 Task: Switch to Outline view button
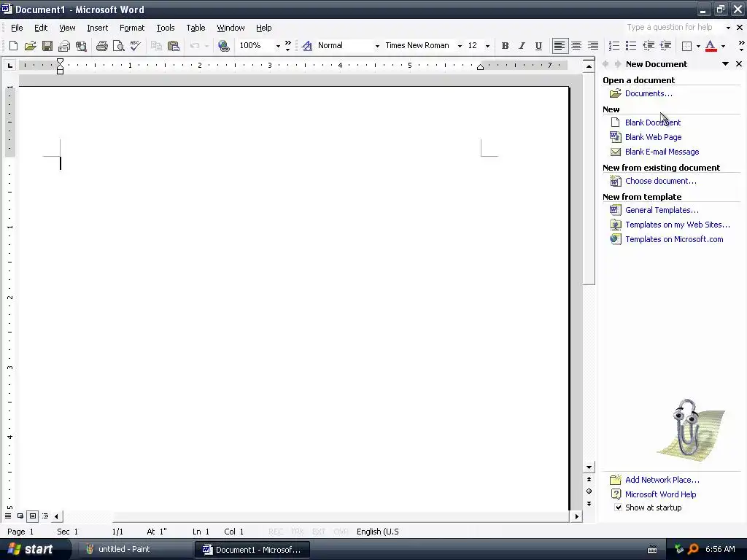pos(45,516)
